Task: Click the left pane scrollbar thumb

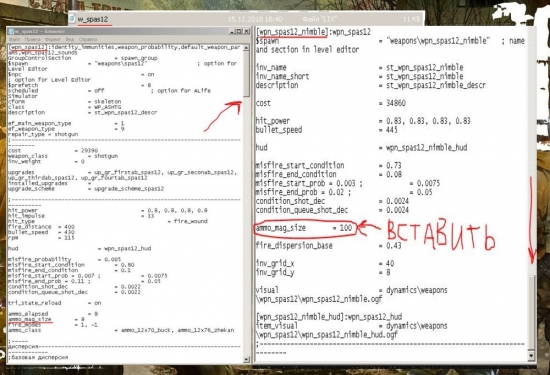Action: click(x=246, y=74)
